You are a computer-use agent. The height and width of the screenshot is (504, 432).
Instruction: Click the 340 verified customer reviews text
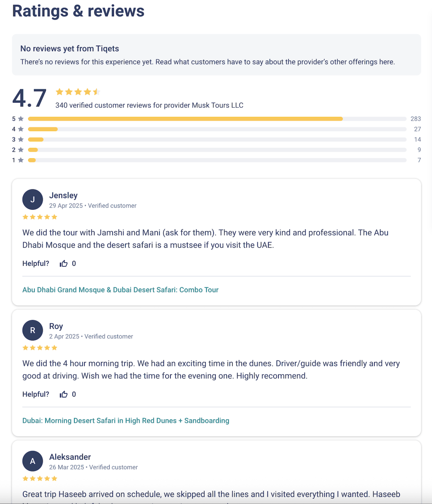149,105
